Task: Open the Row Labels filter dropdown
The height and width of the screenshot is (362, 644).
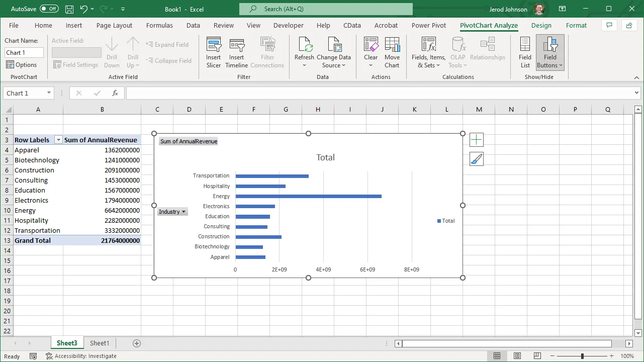Action: pyautogui.click(x=58, y=140)
